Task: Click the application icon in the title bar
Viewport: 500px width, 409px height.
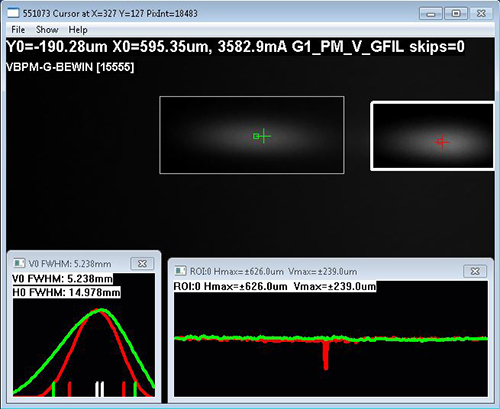Action: [x=13, y=13]
